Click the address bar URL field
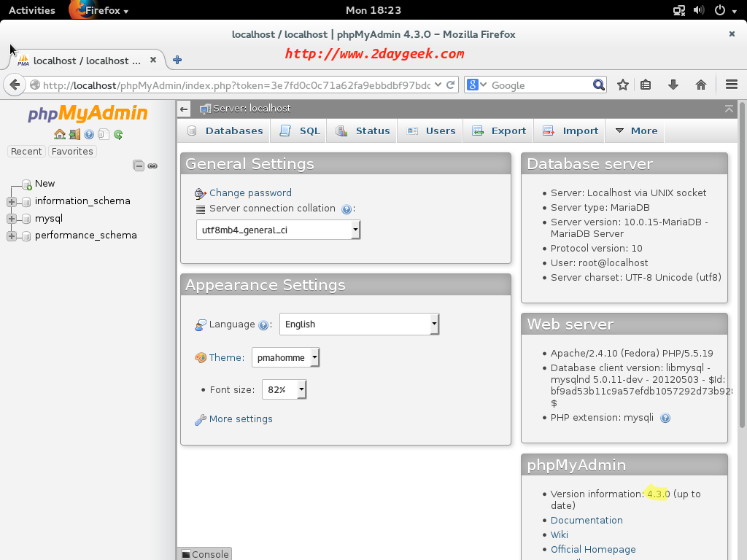The height and width of the screenshot is (560, 747). (236, 85)
